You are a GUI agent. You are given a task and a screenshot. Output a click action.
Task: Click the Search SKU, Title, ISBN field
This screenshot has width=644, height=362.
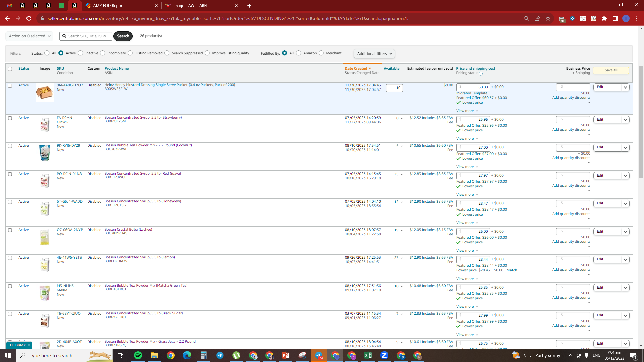pyautogui.click(x=86, y=36)
